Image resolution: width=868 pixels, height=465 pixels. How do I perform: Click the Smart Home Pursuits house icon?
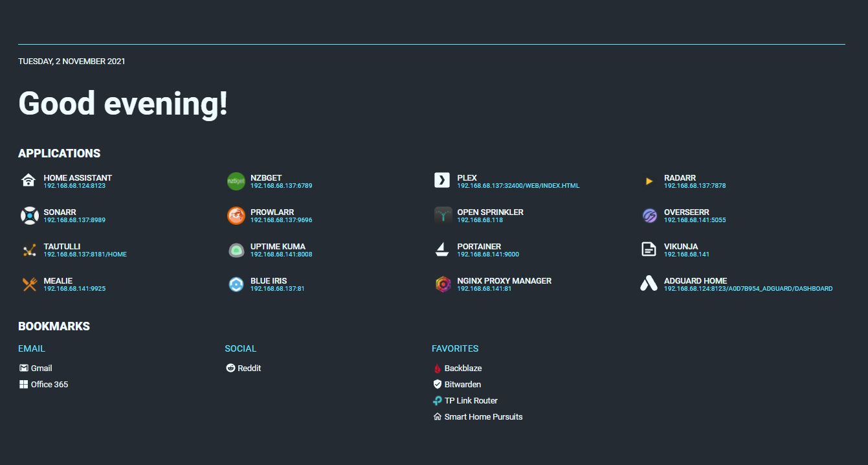click(x=438, y=416)
